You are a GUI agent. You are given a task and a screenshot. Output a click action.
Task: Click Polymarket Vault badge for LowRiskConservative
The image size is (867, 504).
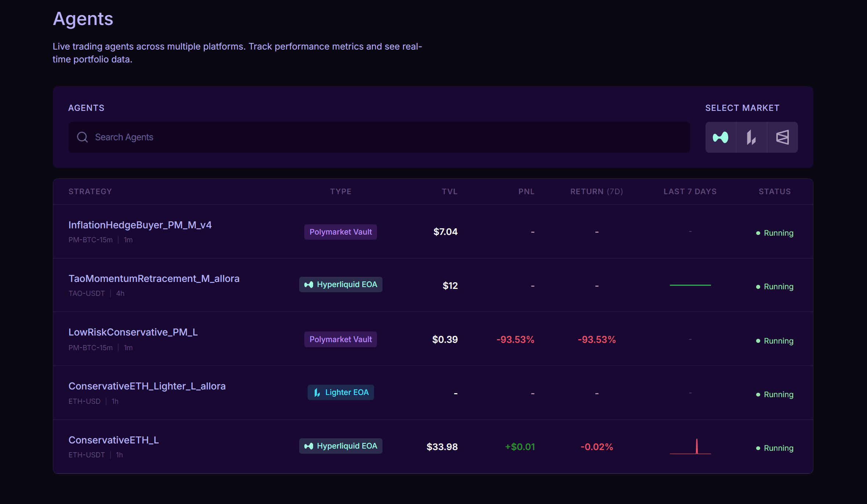(340, 340)
